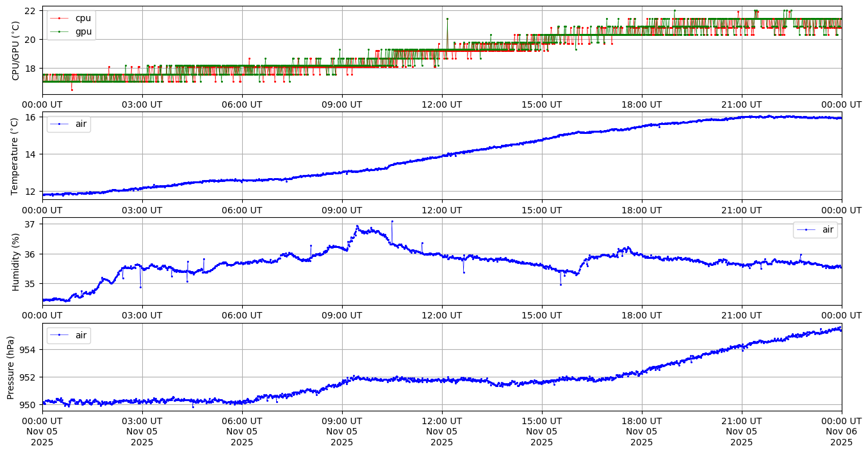Screen dimensions: 868x453
Task: Click the air legend marker in Temperature plot
Action: click(59, 124)
